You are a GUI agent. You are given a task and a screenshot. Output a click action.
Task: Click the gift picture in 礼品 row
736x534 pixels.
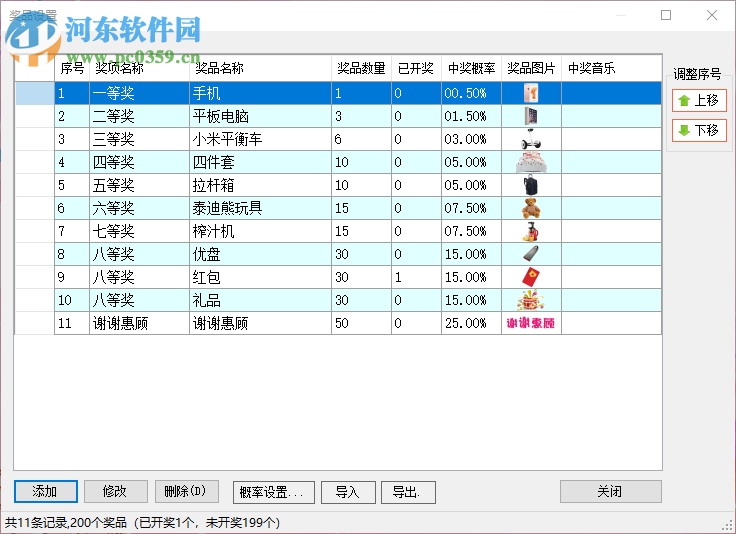531,300
